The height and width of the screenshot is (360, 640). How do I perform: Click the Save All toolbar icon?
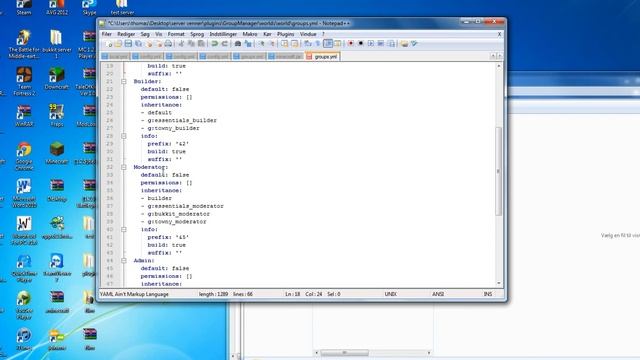(x=138, y=44)
